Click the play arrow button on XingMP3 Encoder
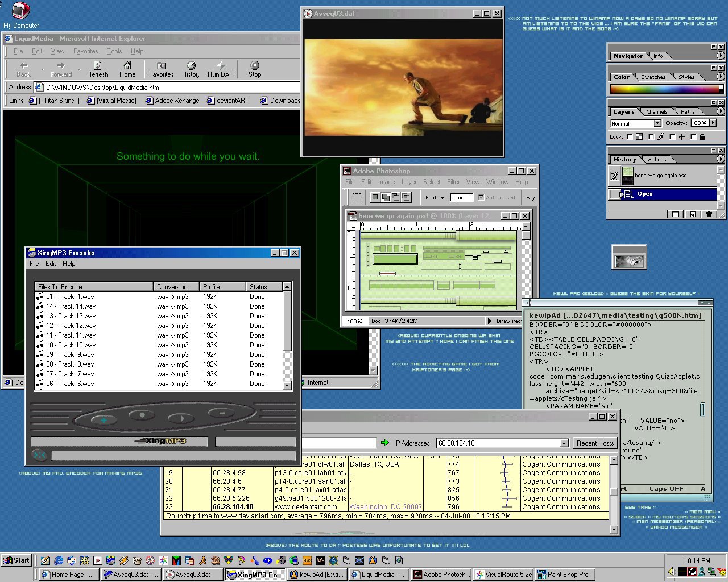This screenshot has height=582, width=728. pos(182,418)
